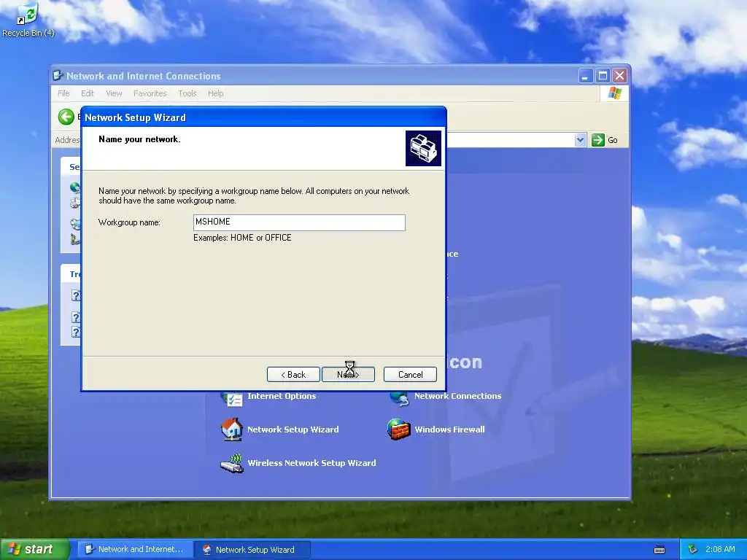
Task: Open the Tools menu
Action: pyautogui.click(x=187, y=93)
